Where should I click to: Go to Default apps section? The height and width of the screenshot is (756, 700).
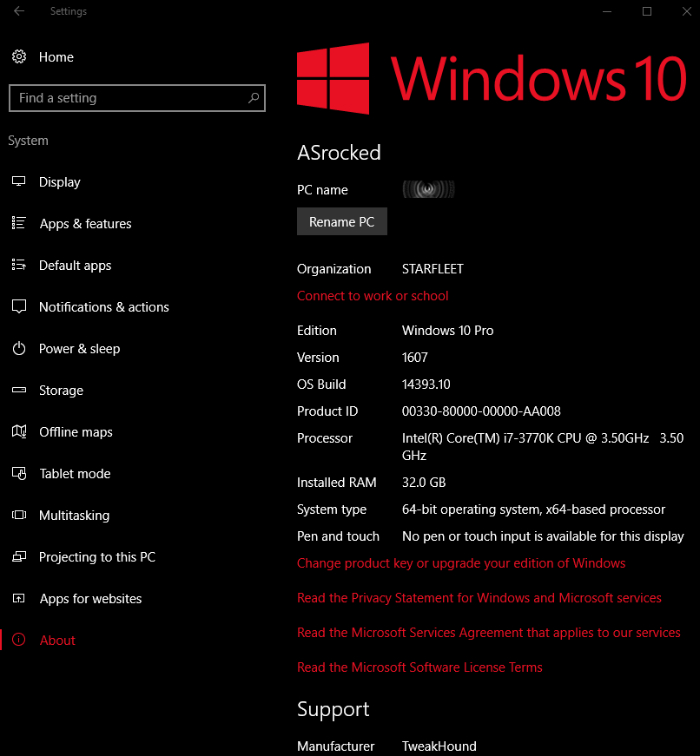coord(76,266)
